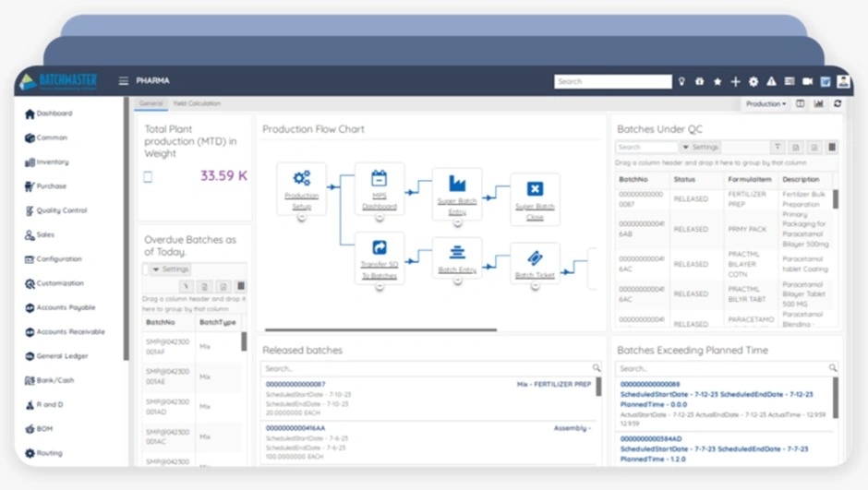868x490 pixels.
Task: Open the MPS Dashboard calendar icon
Action: pos(379,179)
